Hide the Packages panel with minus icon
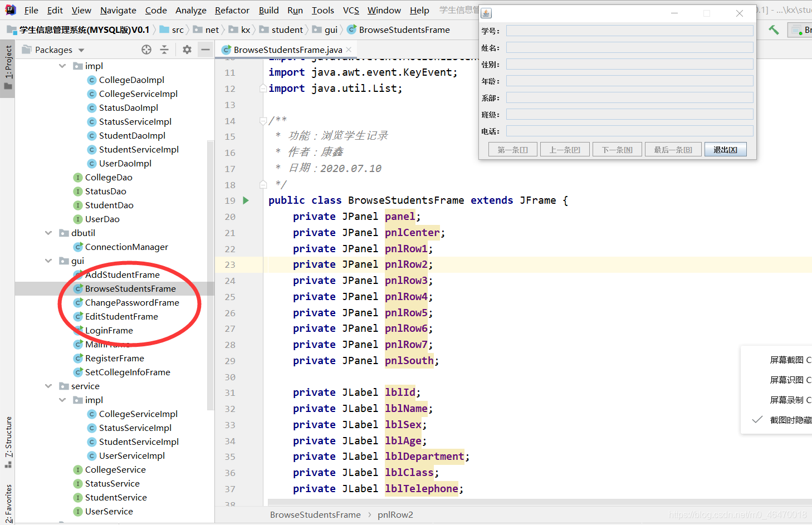The height and width of the screenshot is (525, 812). (x=206, y=50)
